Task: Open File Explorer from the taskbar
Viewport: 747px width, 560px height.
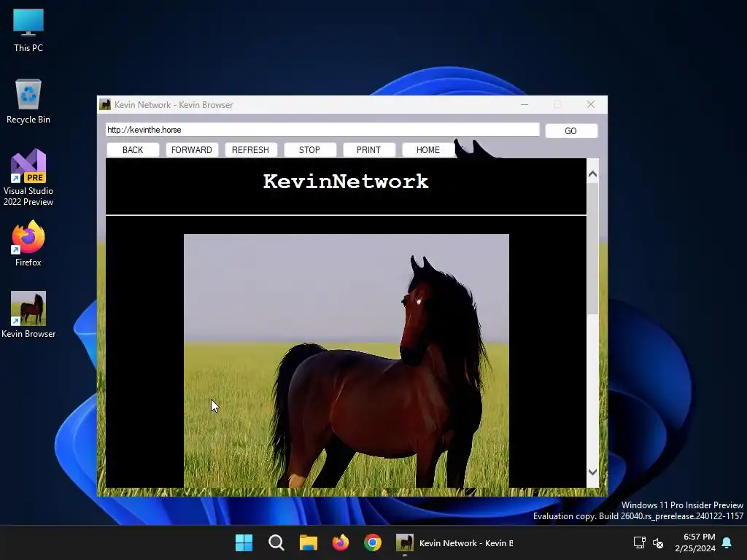Action: click(309, 542)
